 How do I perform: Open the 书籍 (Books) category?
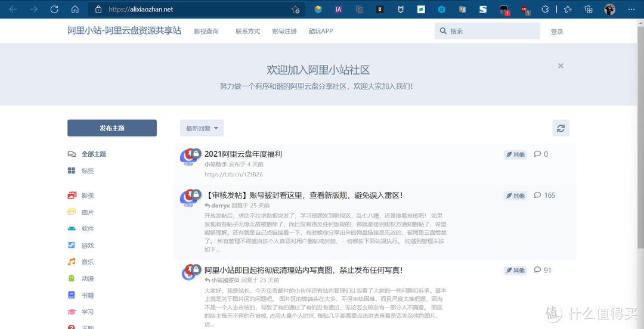pyautogui.click(x=87, y=295)
